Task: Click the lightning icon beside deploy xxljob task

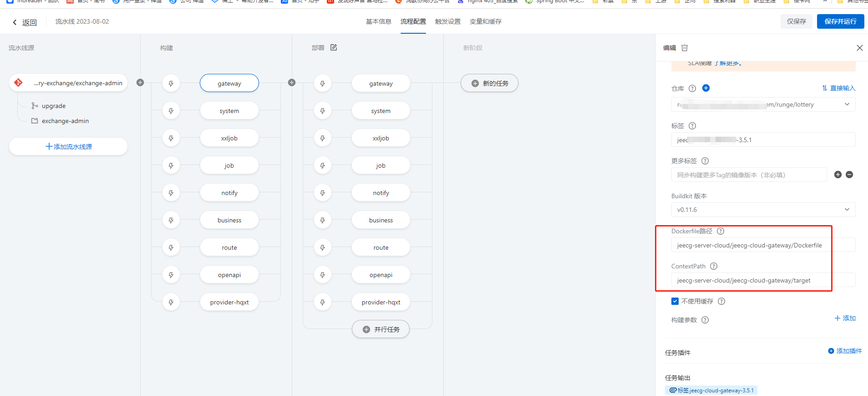Action: 323,138
